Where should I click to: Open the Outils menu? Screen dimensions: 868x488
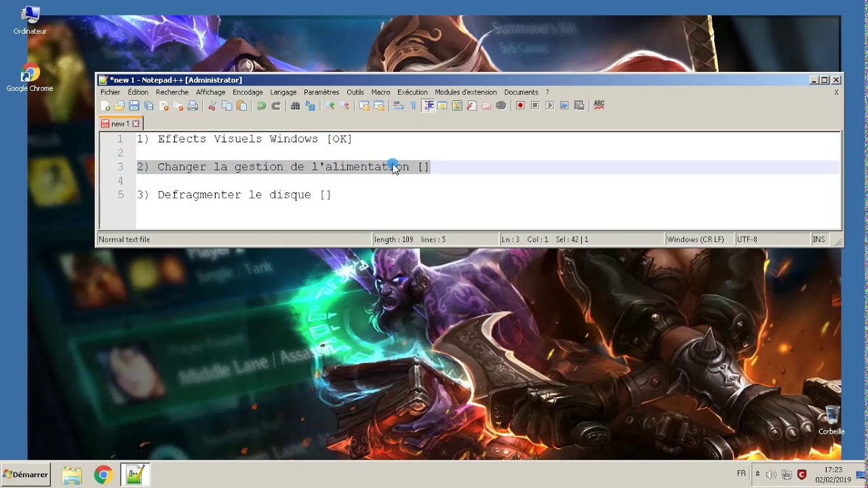tap(355, 92)
